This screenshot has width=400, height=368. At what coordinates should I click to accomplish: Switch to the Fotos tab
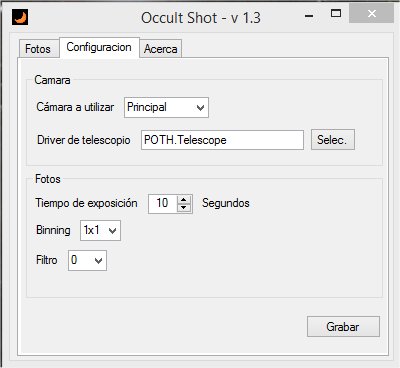click(38, 49)
